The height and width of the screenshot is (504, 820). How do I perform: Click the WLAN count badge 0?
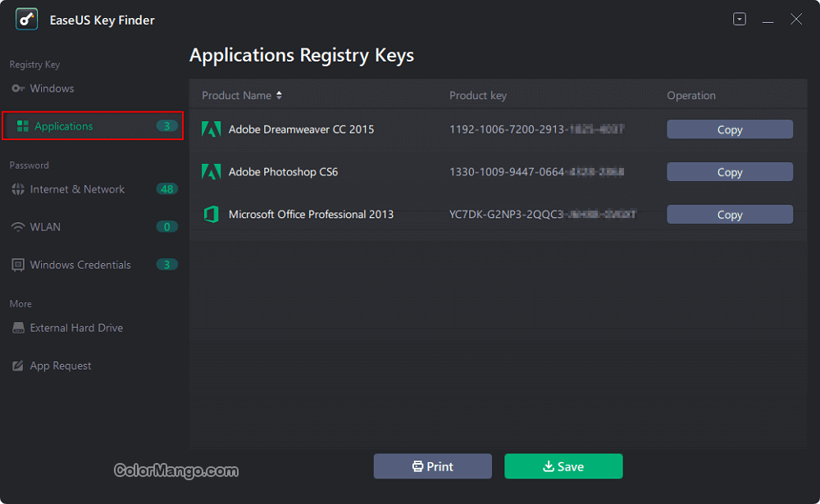pos(166,227)
